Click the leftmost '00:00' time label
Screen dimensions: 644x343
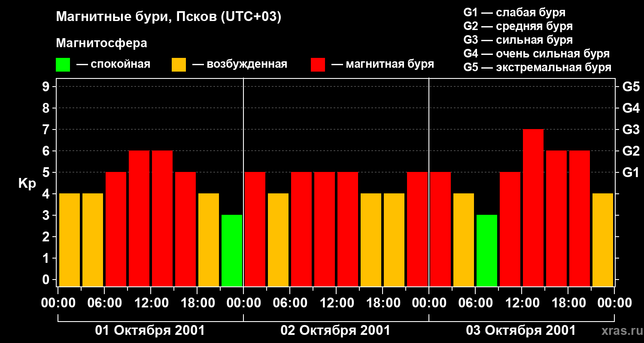click(x=58, y=303)
